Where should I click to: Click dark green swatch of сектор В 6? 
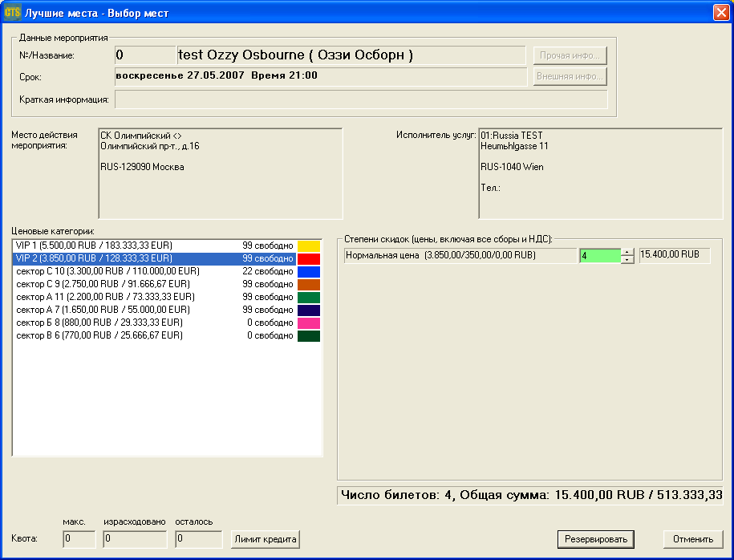click(x=309, y=335)
